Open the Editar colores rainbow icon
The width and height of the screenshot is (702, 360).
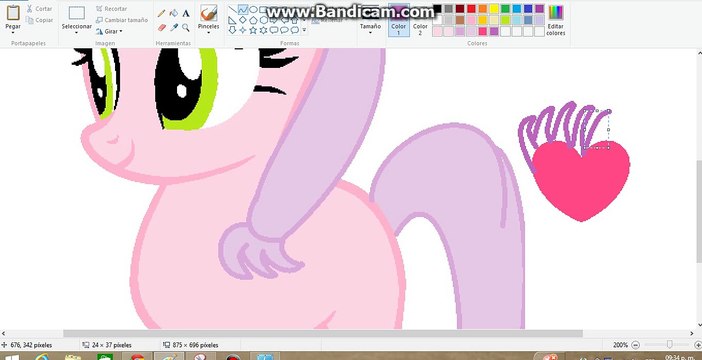pos(556,12)
